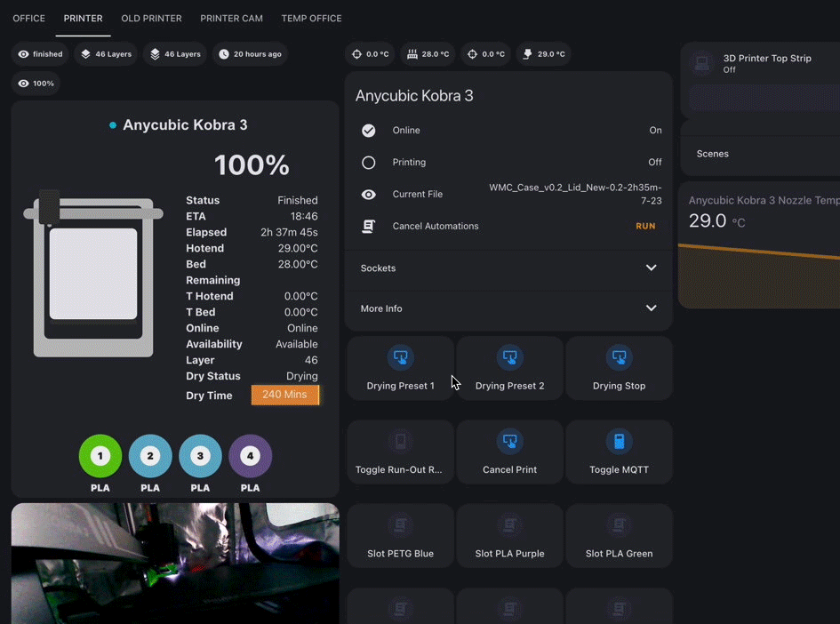
Task: Toggle the Run-Out Refill button
Action: tap(401, 452)
